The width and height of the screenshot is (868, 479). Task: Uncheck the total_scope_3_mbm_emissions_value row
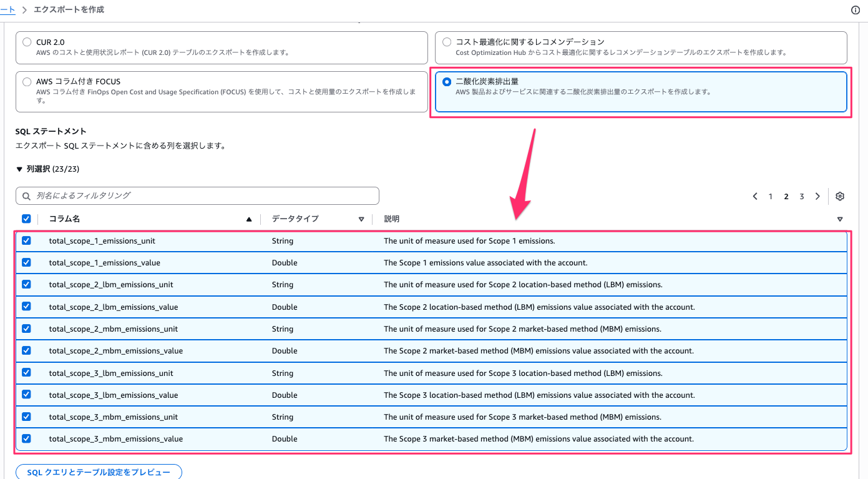pos(26,438)
